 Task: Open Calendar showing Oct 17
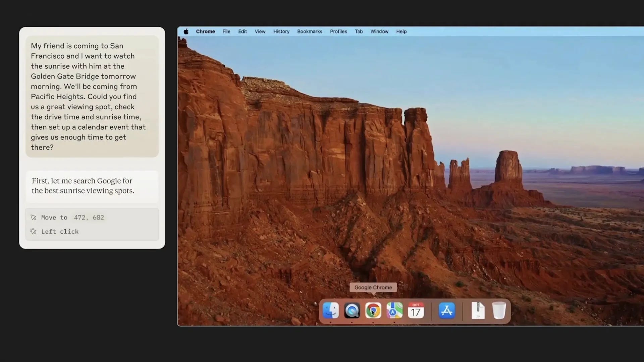coord(416,311)
